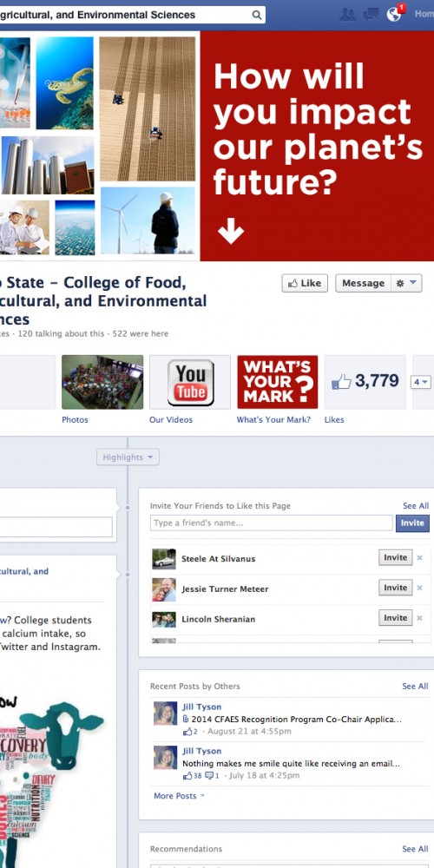The image size is (434, 868).
Task: Open notifications globe icon with red badge
Action: 394,15
